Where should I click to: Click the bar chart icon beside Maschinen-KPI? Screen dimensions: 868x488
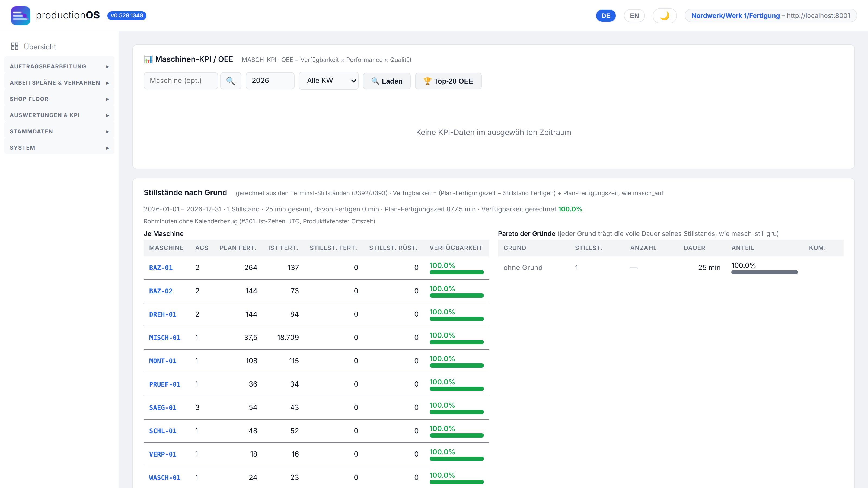[148, 59]
